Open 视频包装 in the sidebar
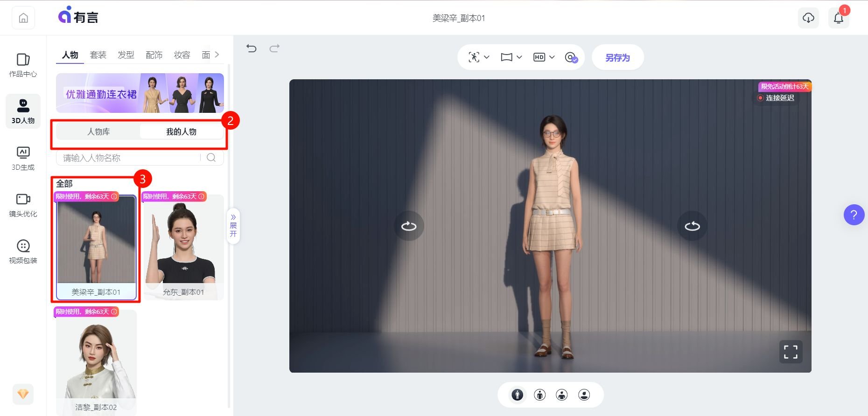 23,251
